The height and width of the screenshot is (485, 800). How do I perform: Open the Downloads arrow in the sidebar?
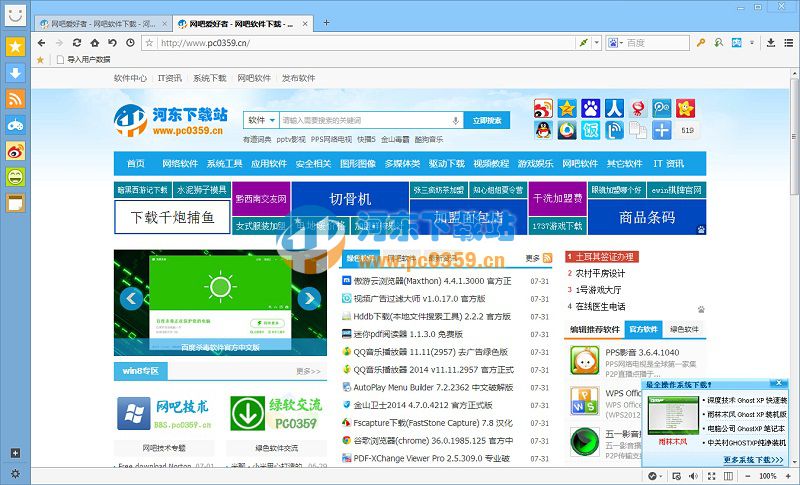click(x=15, y=73)
